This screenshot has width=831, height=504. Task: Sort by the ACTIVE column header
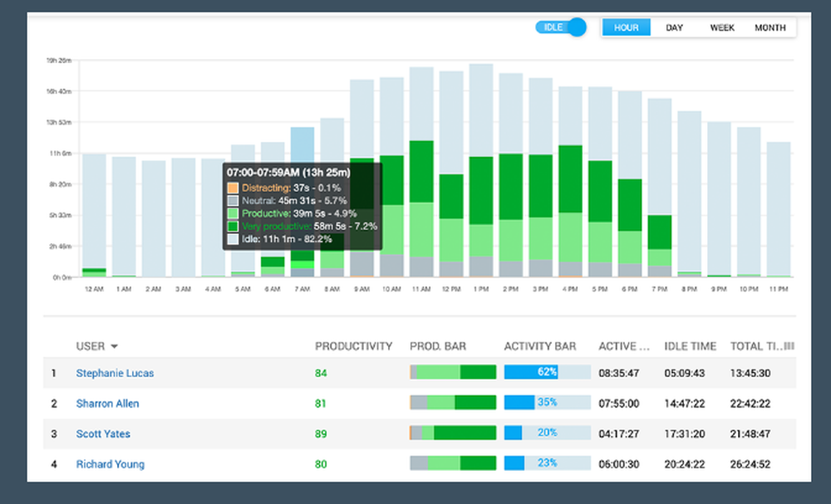[x=624, y=346]
